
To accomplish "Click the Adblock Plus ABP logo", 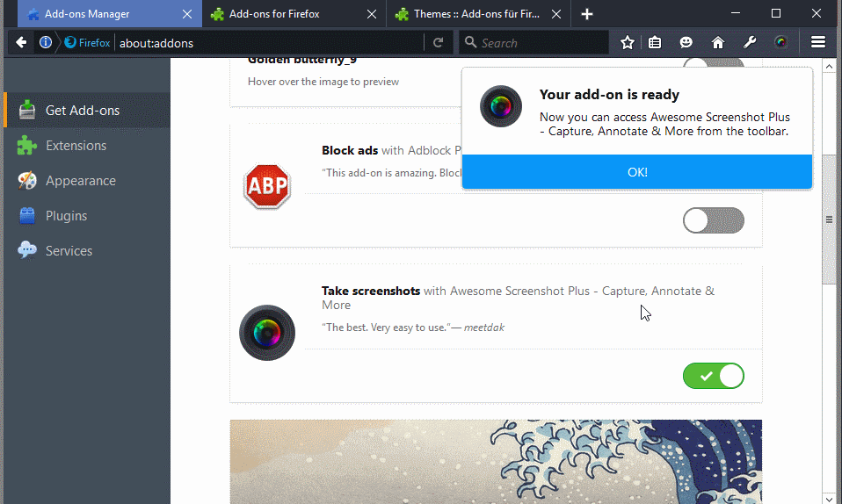I will coord(267,186).
